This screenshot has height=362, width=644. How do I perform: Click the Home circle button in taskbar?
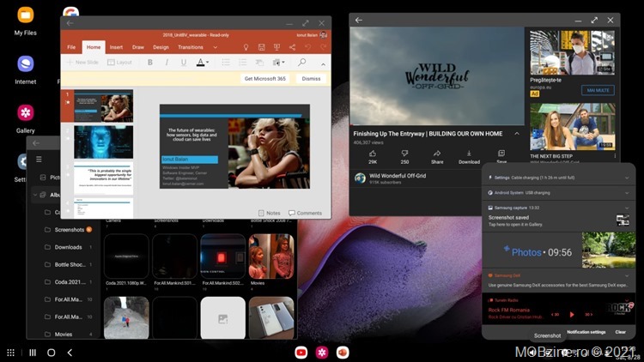coord(52,353)
